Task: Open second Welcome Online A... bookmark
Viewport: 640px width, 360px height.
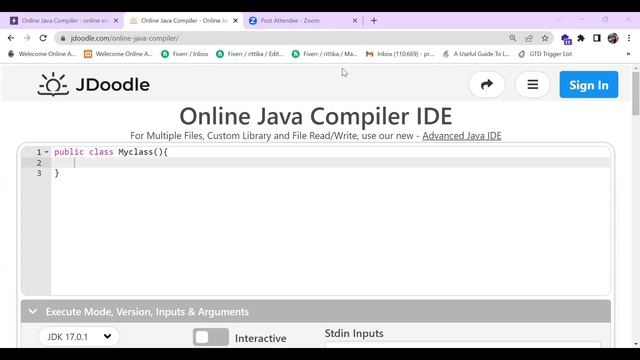Action: [118, 54]
